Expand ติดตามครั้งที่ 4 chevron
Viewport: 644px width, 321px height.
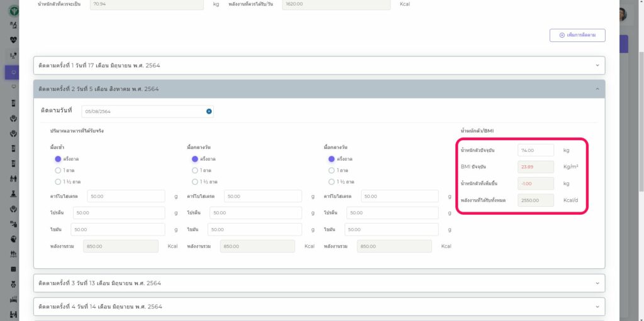tap(597, 307)
